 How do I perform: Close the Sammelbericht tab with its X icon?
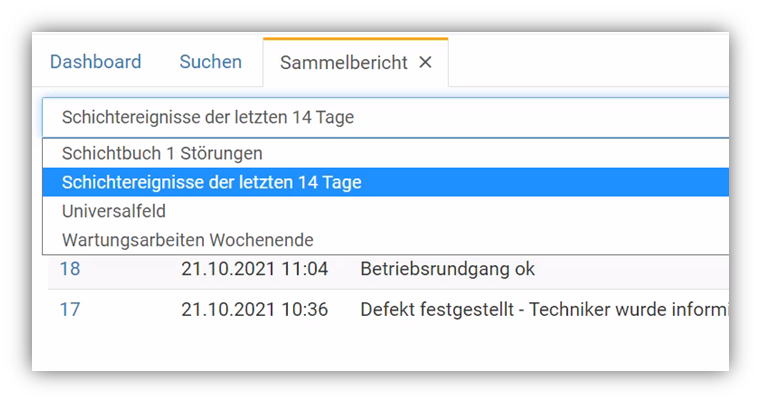[x=425, y=63]
